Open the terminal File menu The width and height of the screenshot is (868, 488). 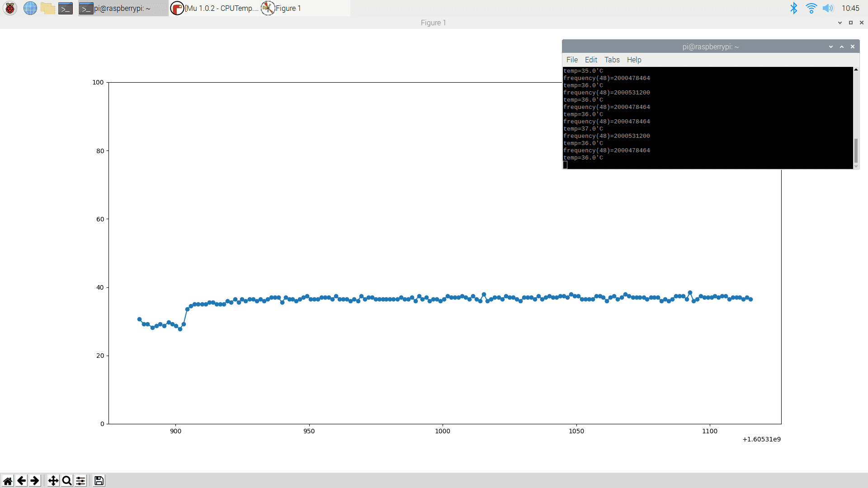tap(572, 60)
